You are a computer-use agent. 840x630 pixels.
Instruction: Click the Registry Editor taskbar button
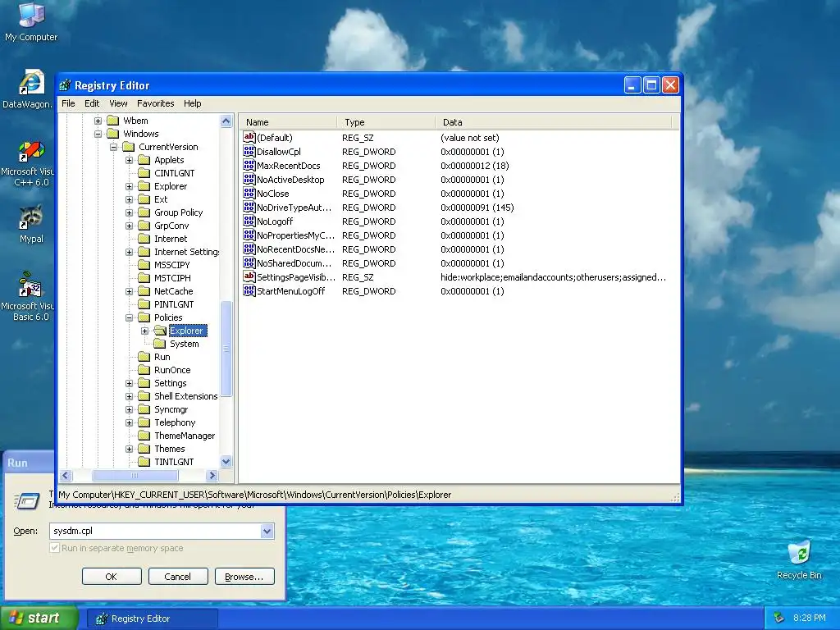point(153,619)
